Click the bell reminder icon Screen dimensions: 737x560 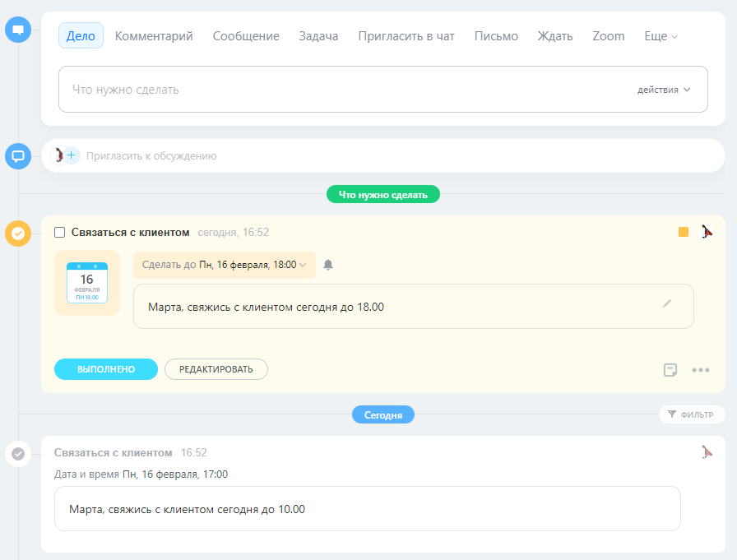[328, 265]
